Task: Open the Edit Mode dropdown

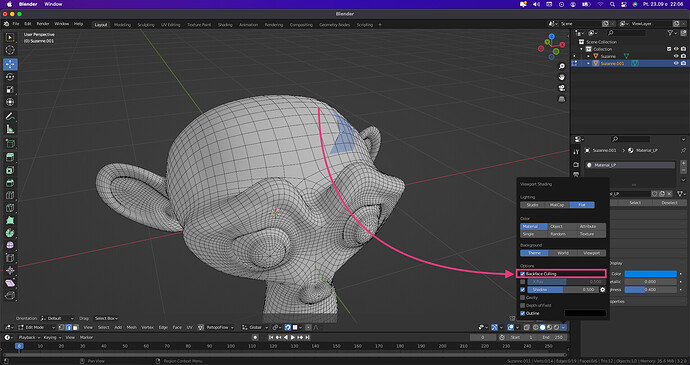Action: 37,328
